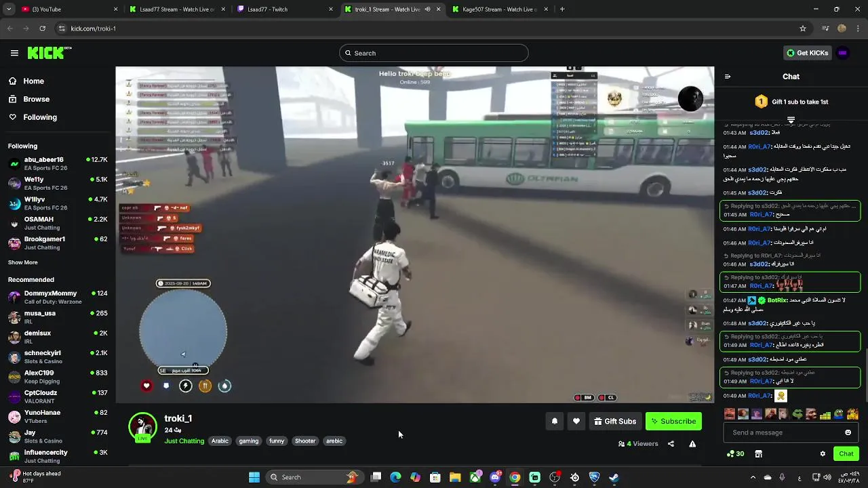
Task: Open We11y channel in Following
Action: 58,183
